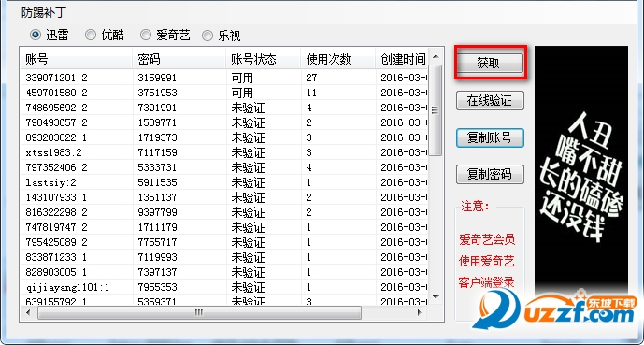Screen dimensions: 644x345
Task: Click the horizontal scrollbar right arrow
Action: click(420, 313)
